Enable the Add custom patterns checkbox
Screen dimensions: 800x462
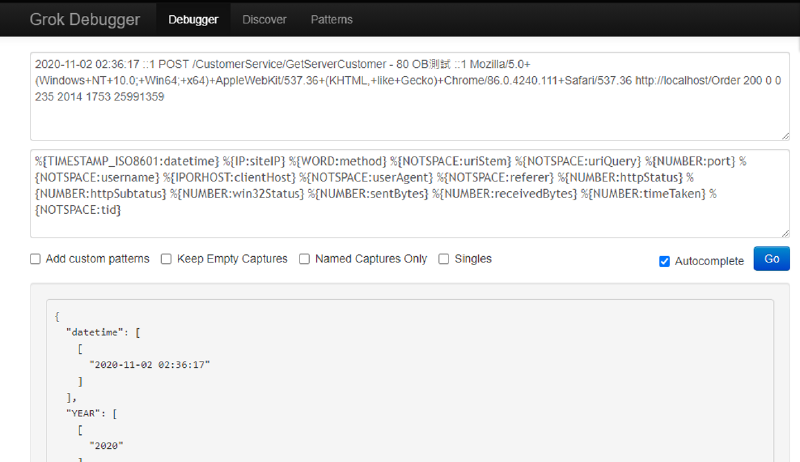[x=36, y=259]
